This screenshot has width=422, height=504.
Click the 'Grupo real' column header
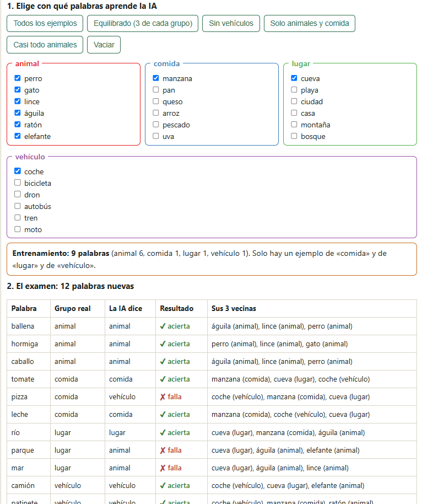click(77, 309)
